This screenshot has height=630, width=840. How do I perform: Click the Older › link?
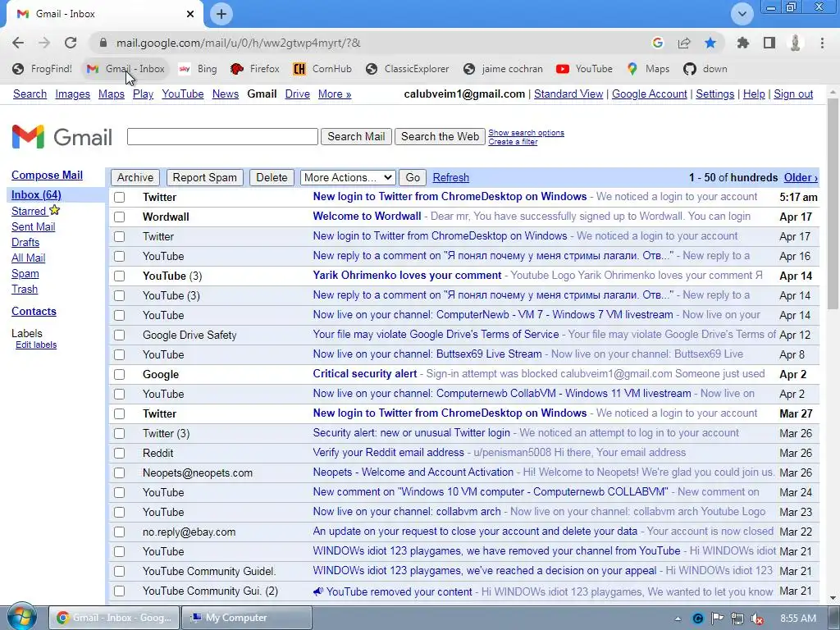[x=801, y=177]
